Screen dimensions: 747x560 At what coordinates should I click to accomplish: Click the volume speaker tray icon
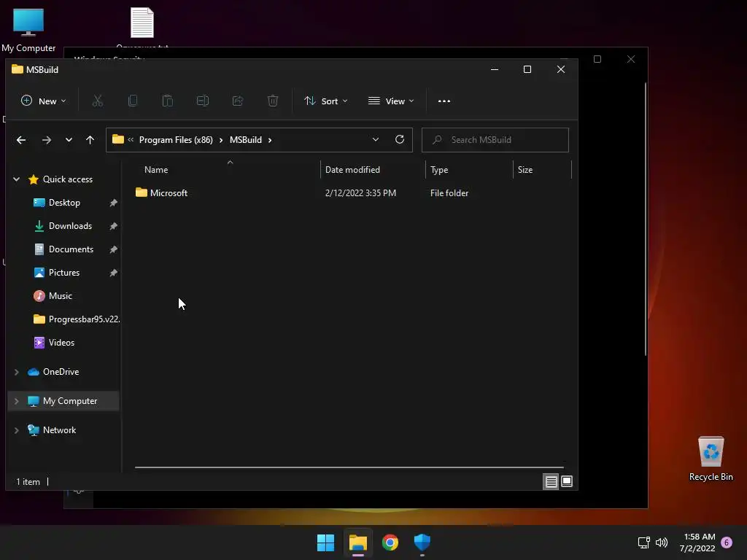pyautogui.click(x=661, y=542)
